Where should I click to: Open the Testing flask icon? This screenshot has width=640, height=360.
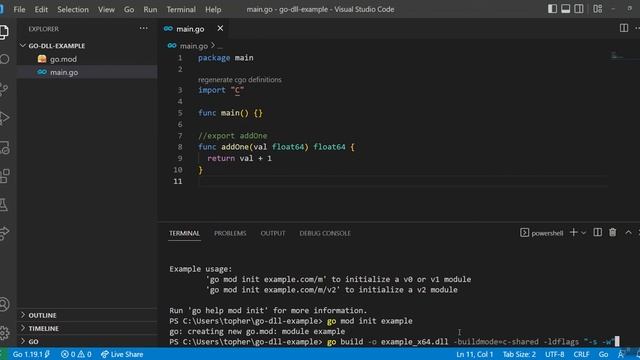(x=4, y=204)
